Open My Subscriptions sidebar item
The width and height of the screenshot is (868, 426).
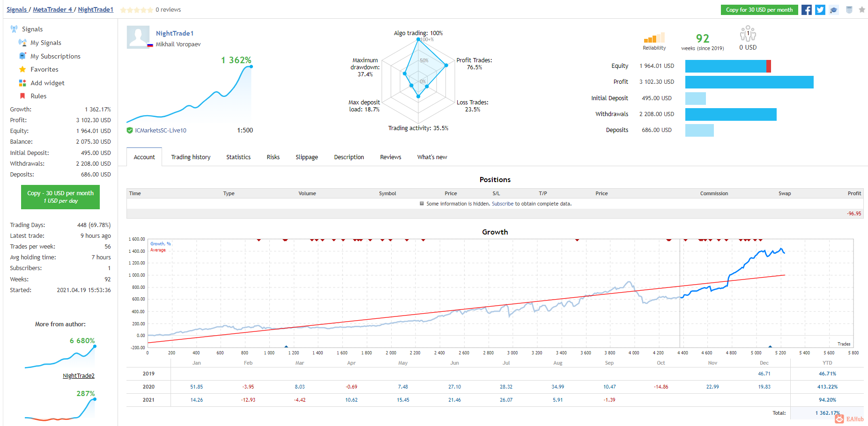point(55,56)
